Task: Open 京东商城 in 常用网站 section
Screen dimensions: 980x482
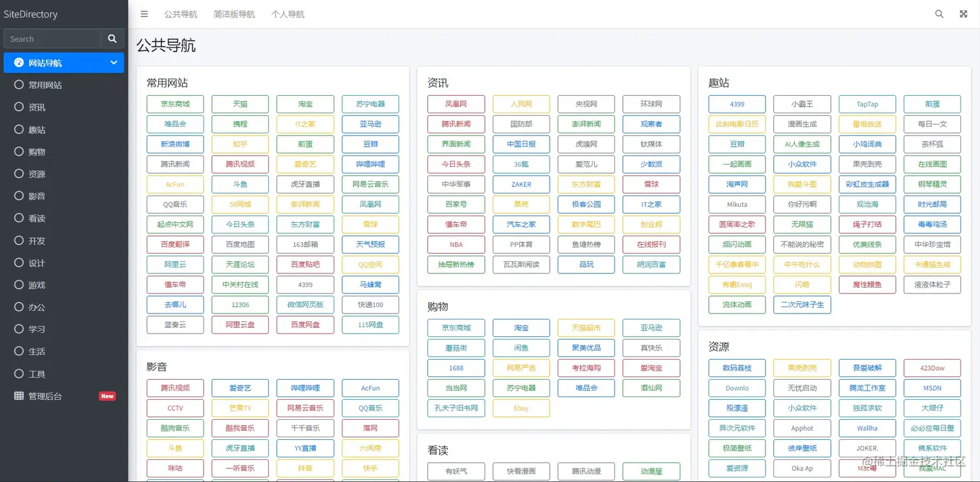Action: click(x=175, y=104)
